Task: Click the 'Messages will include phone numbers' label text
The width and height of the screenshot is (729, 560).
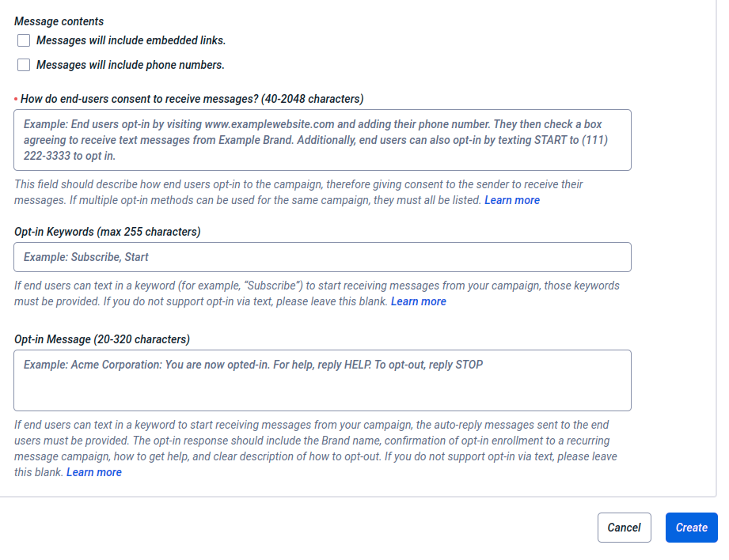Action: pyautogui.click(x=131, y=65)
